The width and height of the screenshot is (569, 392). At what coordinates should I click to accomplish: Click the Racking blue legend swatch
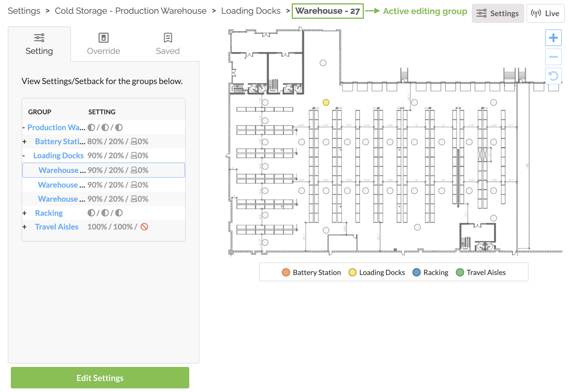416,272
